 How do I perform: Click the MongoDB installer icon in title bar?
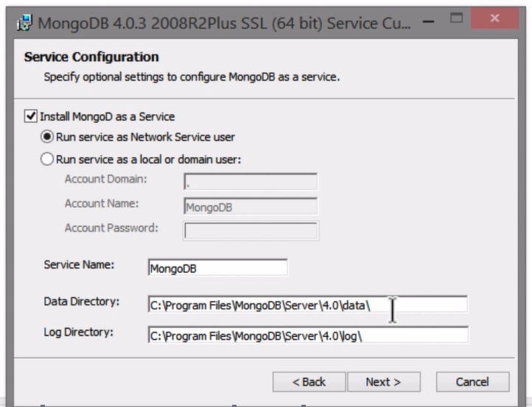(x=24, y=23)
